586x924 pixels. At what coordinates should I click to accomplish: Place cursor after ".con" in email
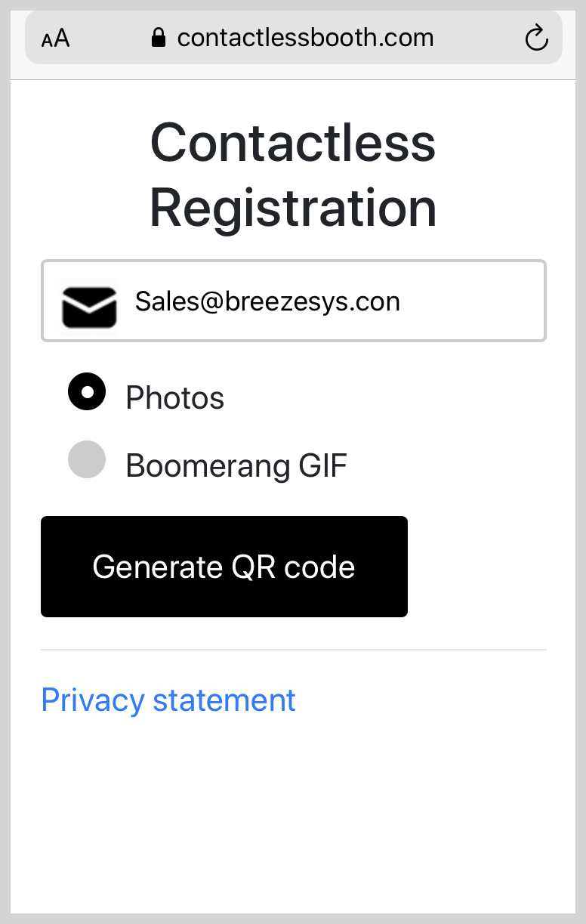tap(402, 301)
